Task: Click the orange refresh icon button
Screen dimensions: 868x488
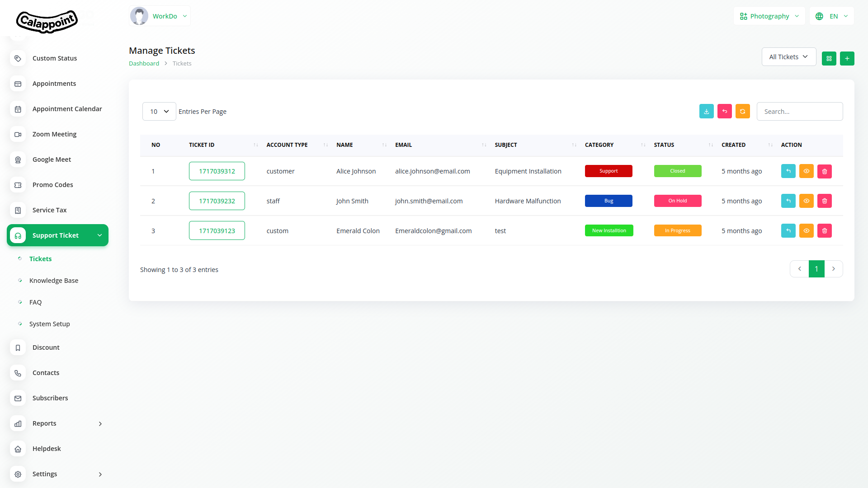Action: (x=742, y=111)
